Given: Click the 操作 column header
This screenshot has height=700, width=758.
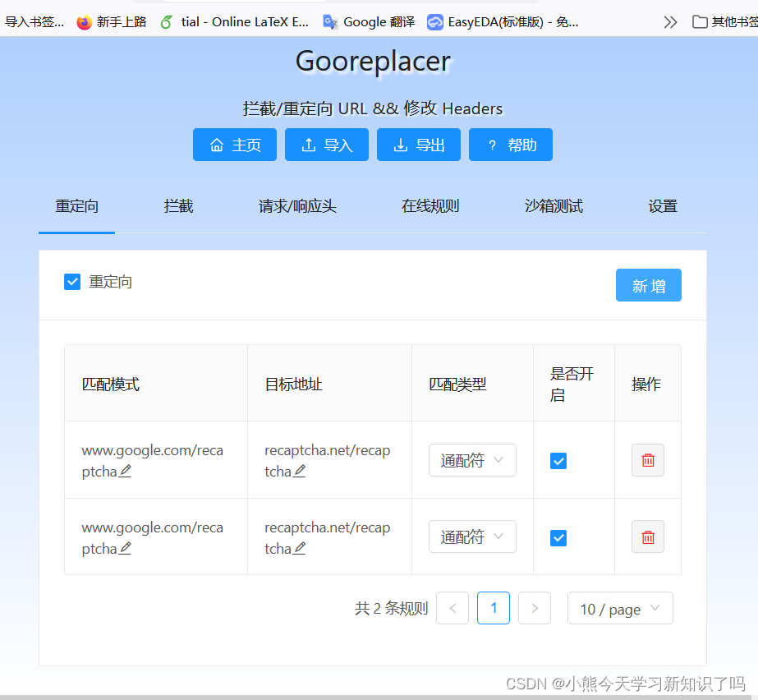Looking at the screenshot, I should pyautogui.click(x=646, y=385).
